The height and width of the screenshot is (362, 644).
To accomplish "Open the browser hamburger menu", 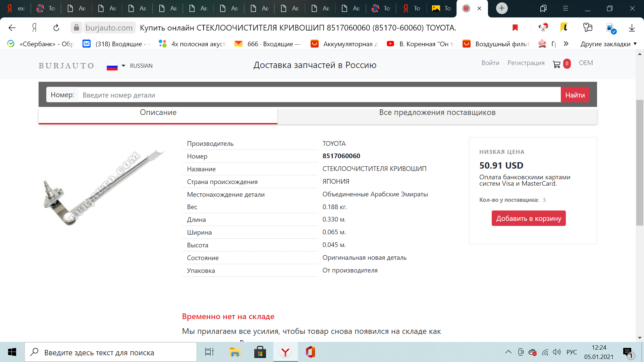I will coord(565,8).
